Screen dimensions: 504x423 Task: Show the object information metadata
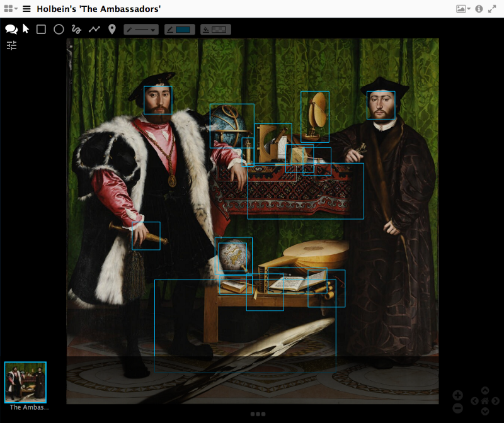pos(479,9)
